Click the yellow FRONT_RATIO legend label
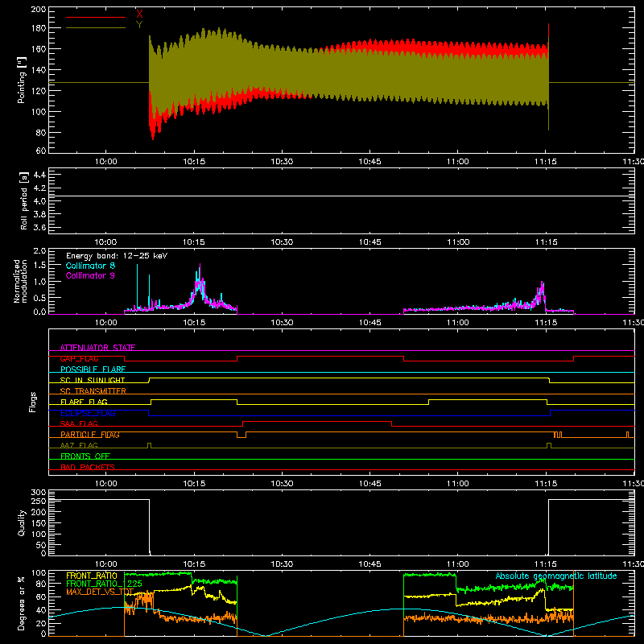 click(92, 576)
